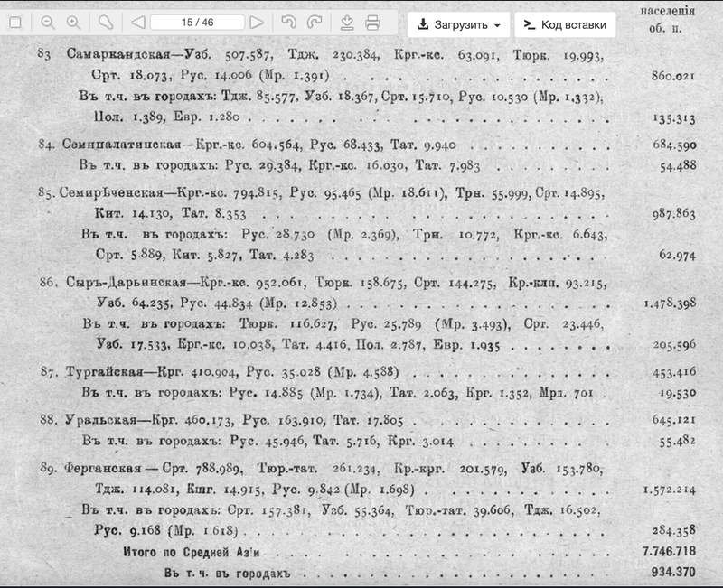Click the terminal icon in Код вставки
This screenshot has width=723, height=588.
pyautogui.click(x=530, y=25)
